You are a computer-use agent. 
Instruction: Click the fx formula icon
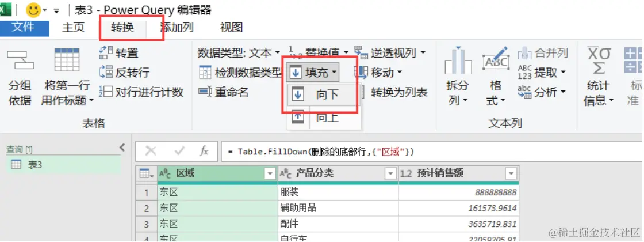pyautogui.click(x=204, y=152)
